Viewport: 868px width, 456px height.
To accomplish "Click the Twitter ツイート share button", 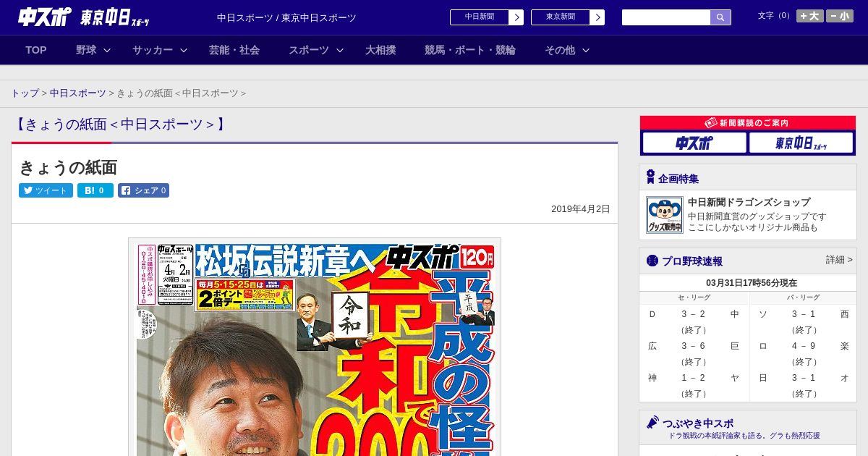I will (46, 190).
